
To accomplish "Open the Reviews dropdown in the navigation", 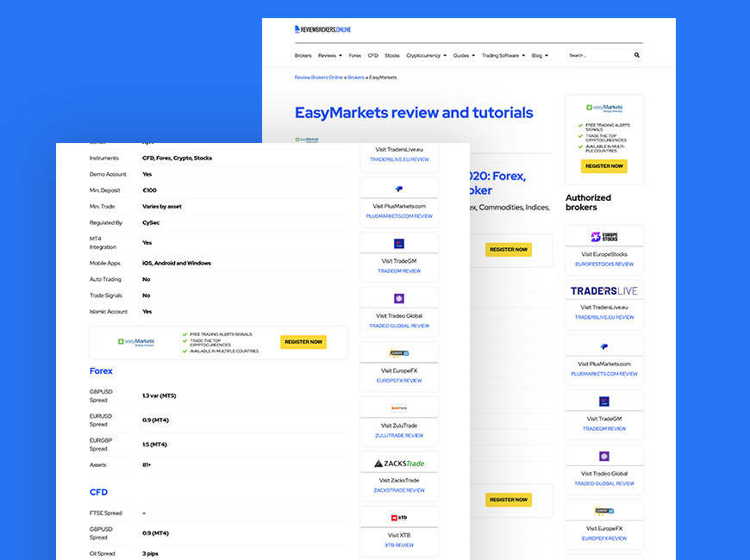I will [330, 55].
